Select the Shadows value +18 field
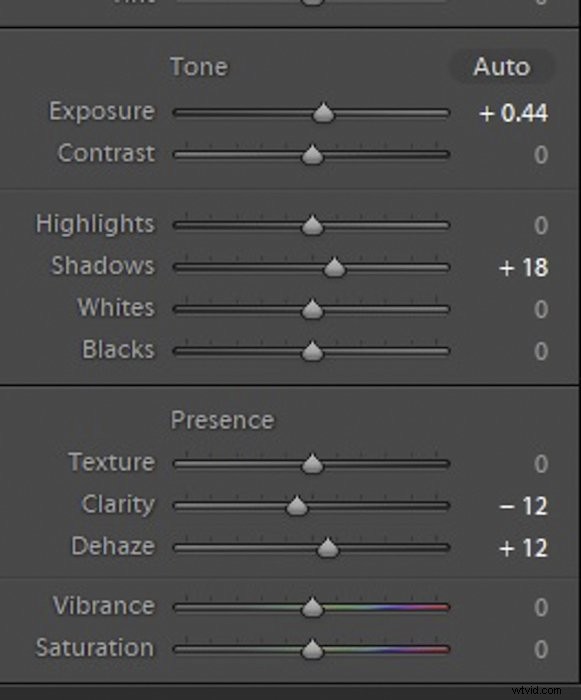581x700 pixels. click(x=523, y=267)
